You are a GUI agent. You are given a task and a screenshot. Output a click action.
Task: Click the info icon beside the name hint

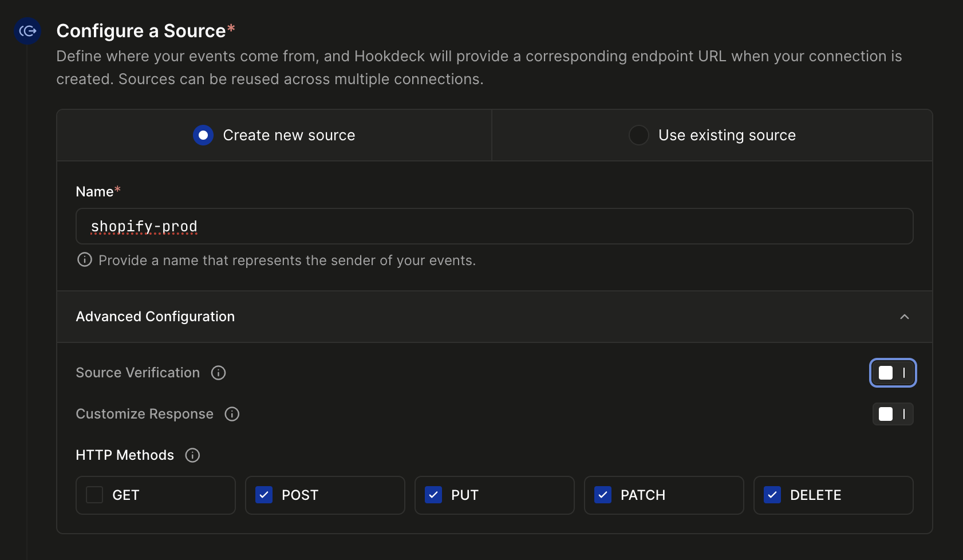(85, 260)
